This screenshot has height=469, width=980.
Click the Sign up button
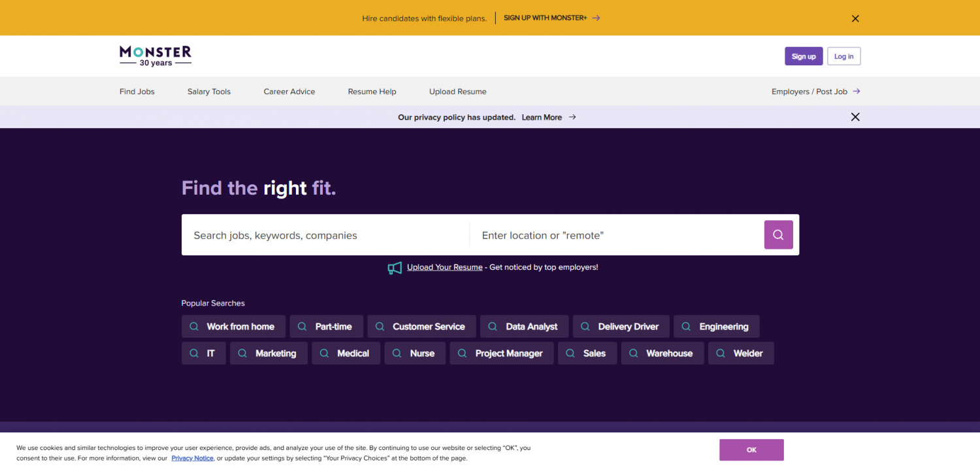click(804, 56)
